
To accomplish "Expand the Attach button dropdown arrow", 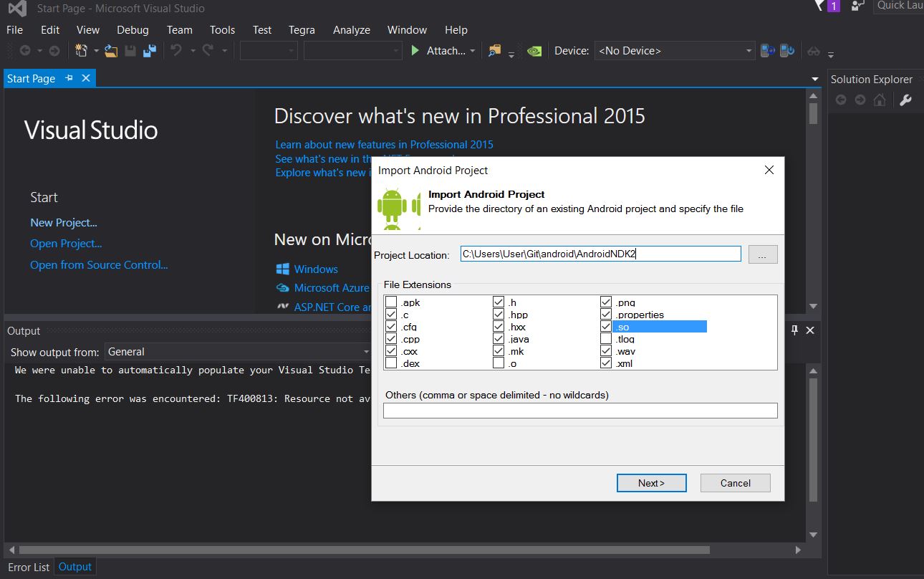I will coord(473,51).
